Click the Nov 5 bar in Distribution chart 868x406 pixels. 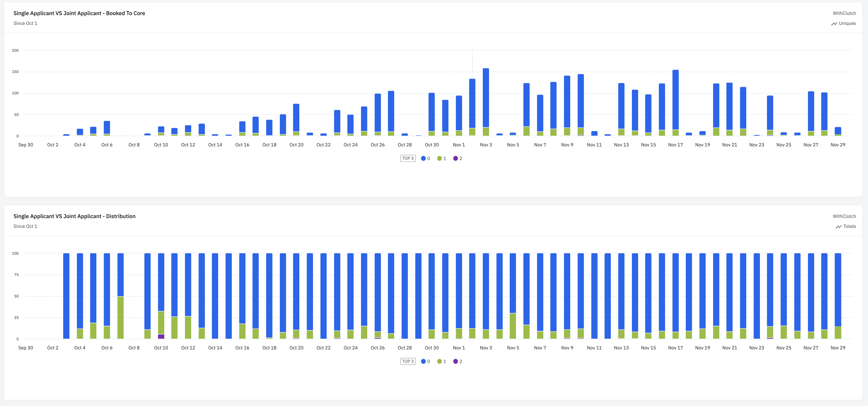[x=513, y=286]
